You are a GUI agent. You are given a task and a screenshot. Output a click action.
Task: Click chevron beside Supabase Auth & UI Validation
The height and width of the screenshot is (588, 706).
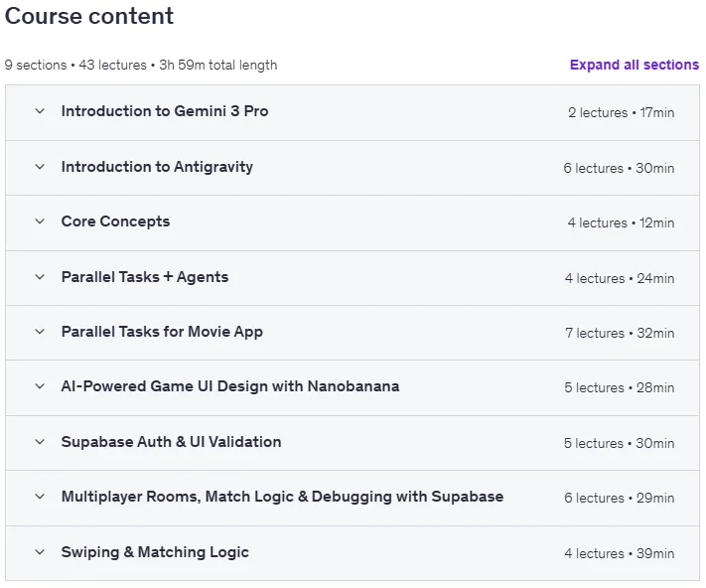click(x=40, y=442)
